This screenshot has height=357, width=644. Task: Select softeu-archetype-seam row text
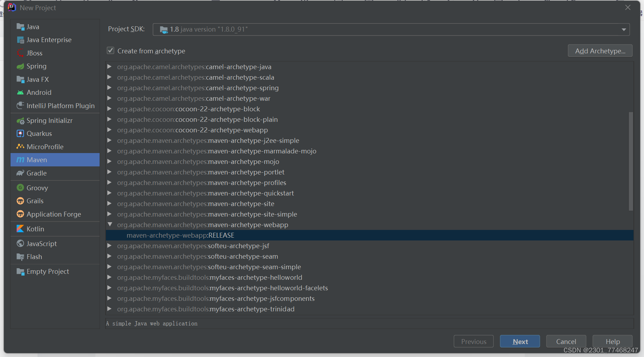197,256
